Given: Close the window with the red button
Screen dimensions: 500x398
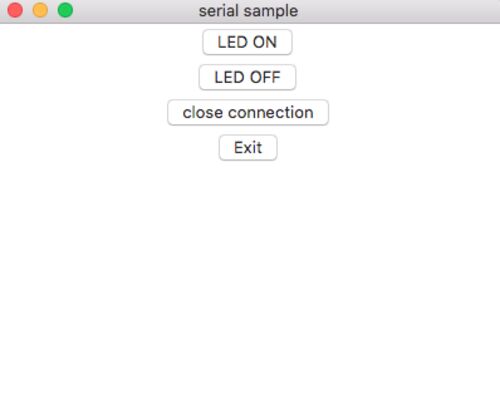Looking at the screenshot, I should [x=15, y=10].
